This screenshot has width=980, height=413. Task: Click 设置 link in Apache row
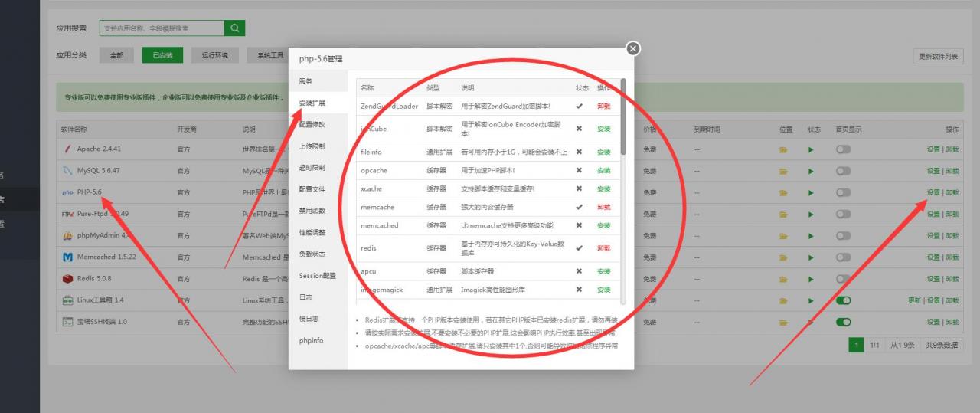tap(933, 149)
